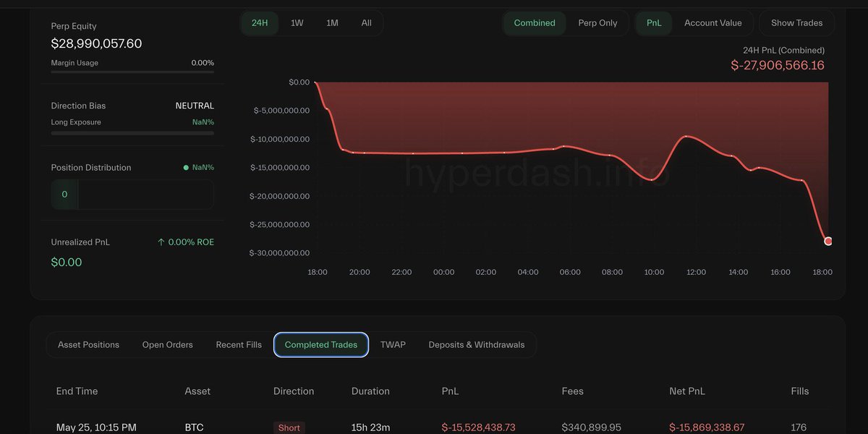The width and height of the screenshot is (868, 434).
Task: Click the Unrealized PnL $0.00 value
Action: coord(67,263)
